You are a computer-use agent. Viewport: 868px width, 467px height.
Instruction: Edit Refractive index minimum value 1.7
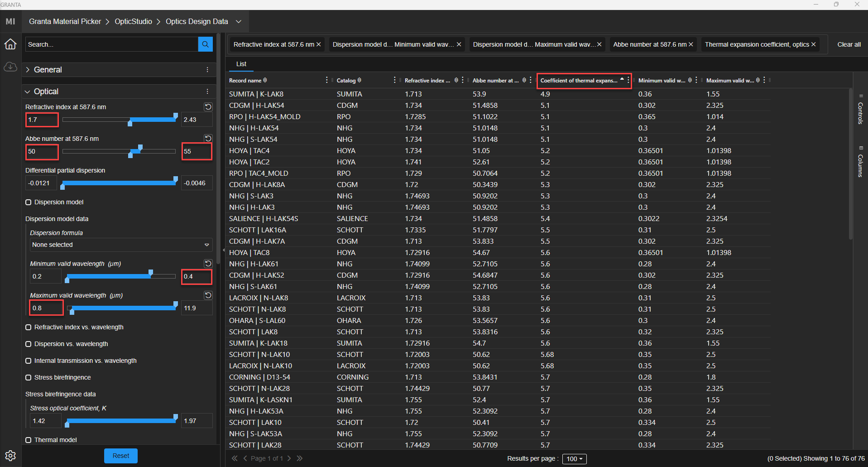[42, 120]
